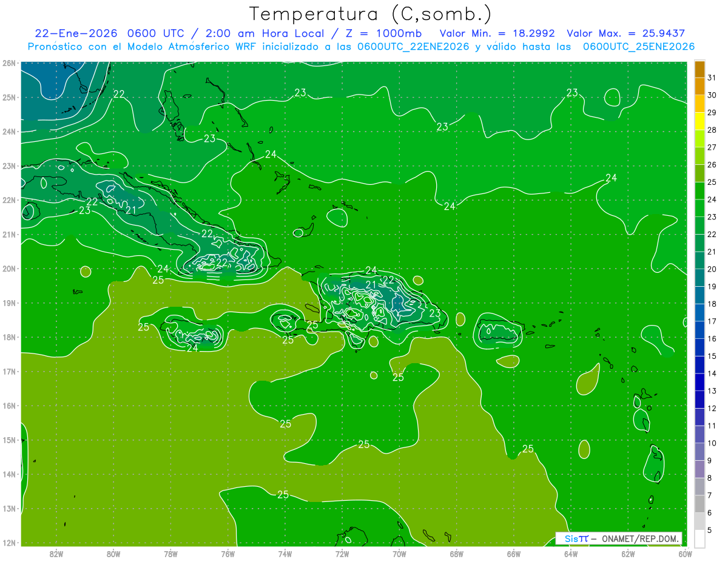This screenshot has height=562, width=728.
Task: Click the 64W longitude axis label
Action: coord(571,554)
